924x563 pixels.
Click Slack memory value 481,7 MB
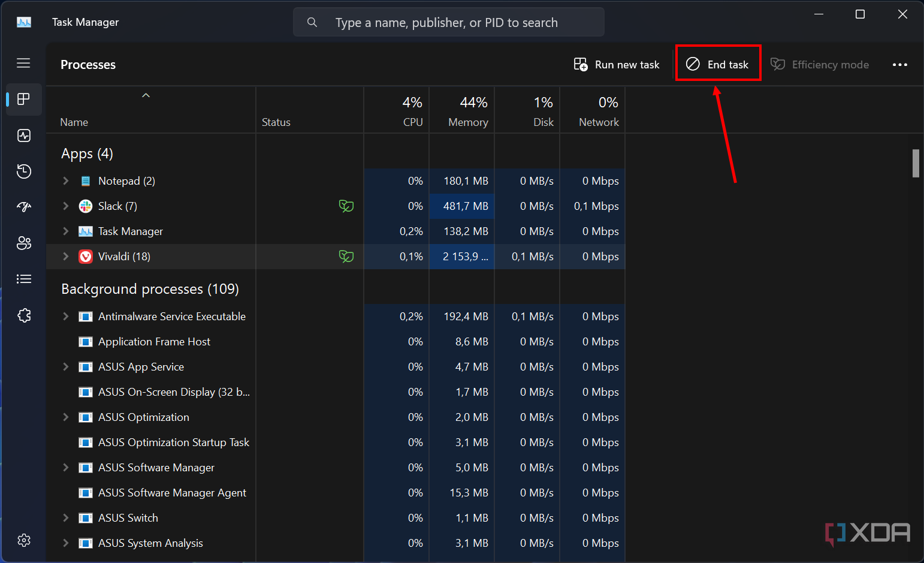coord(466,206)
